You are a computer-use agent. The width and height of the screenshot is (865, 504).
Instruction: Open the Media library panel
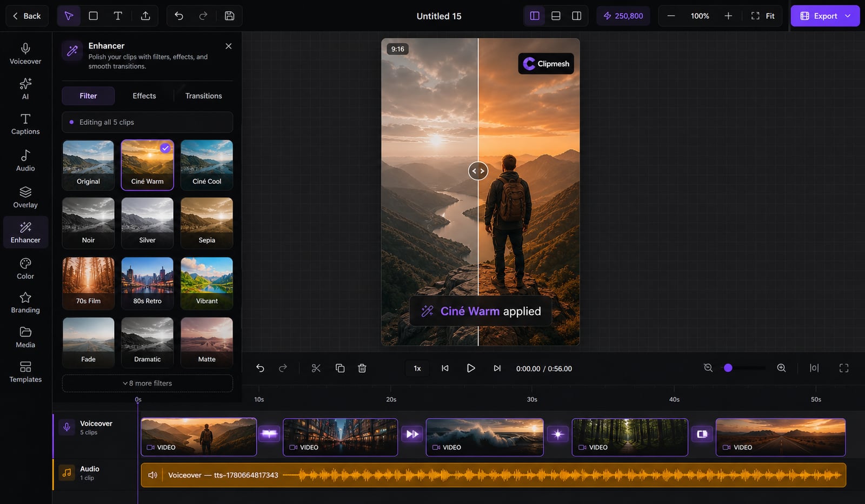coord(25,338)
